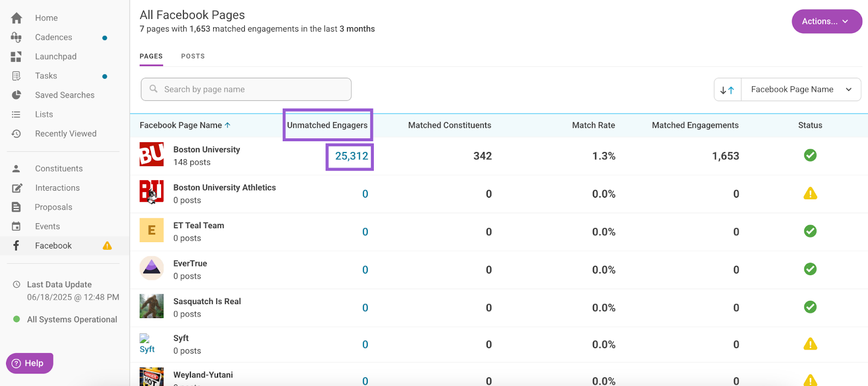Click the Facebook warning triangle in sidebar
868x386 pixels.
pos(107,245)
